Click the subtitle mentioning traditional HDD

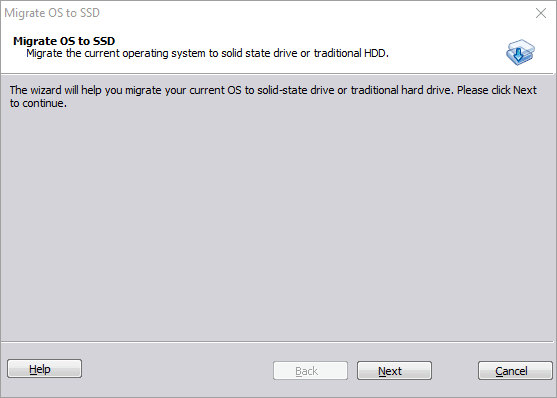207,53
